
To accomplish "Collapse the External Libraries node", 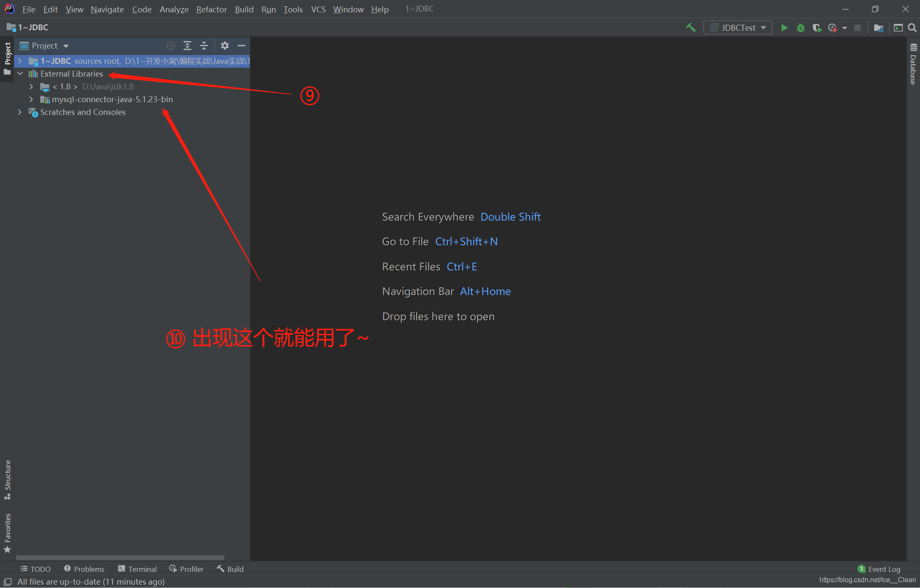I will coord(20,74).
